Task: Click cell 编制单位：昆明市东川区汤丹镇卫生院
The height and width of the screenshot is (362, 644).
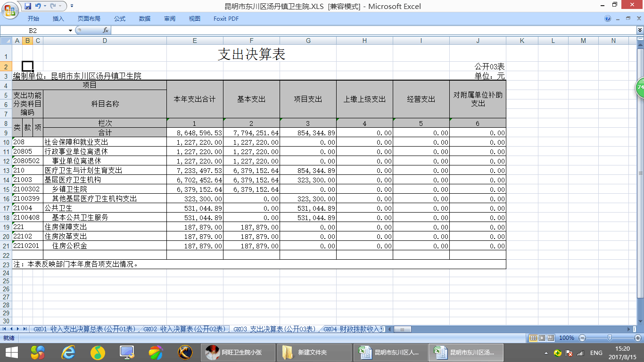Action: pos(77,76)
